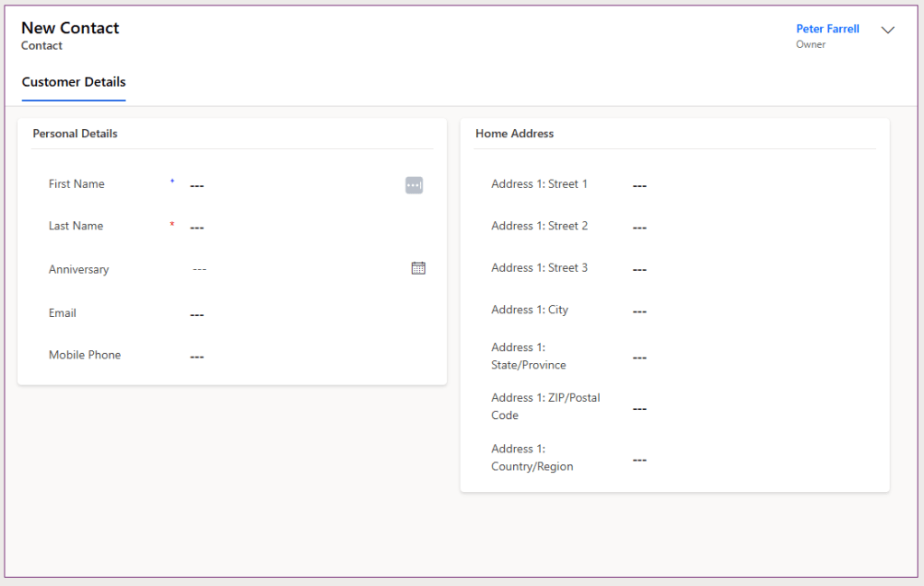Click the Last Name input field
The height and width of the screenshot is (586, 924).
tap(298, 228)
